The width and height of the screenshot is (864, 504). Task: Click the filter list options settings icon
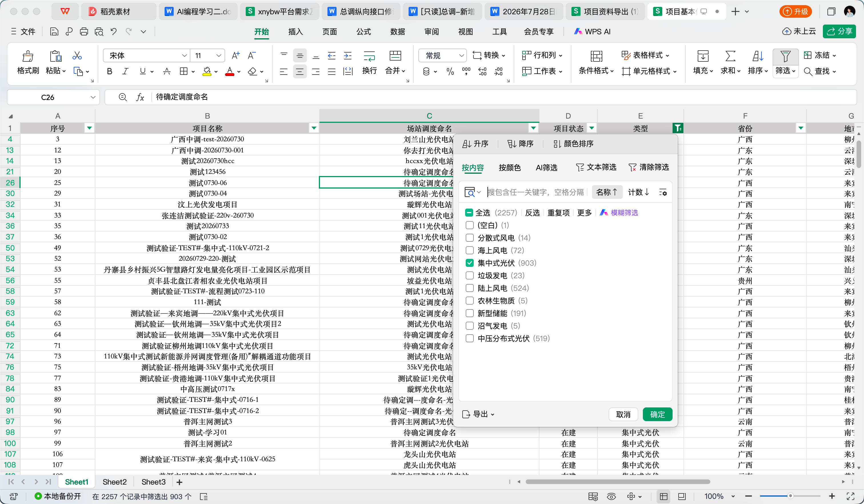663,192
